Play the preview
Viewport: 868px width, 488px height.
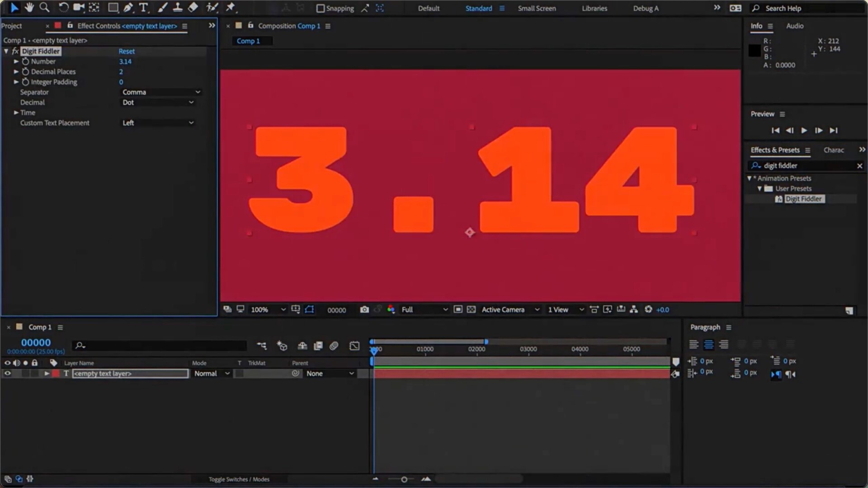[804, 131]
